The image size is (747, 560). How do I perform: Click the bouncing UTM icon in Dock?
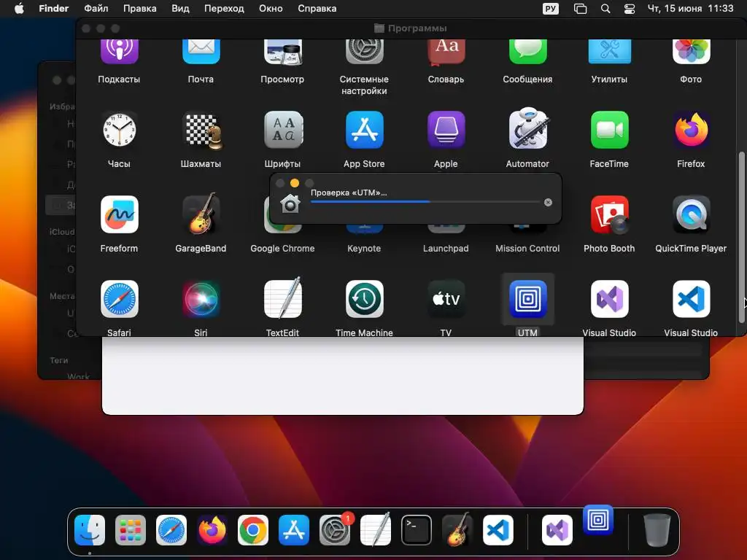click(x=598, y=520)
